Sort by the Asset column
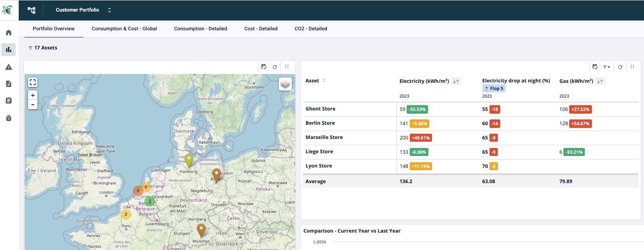644x250 pixels. tap(324, 81)
